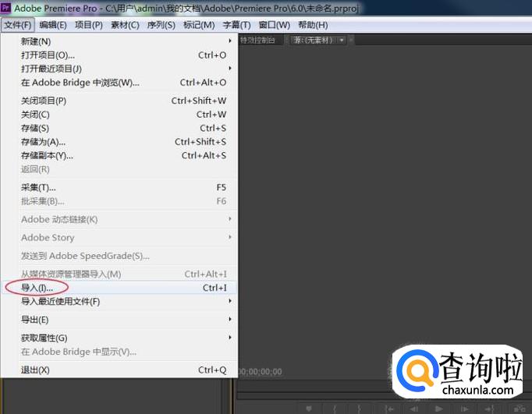Switch to the 特效控制台 tab

[257, 41]
